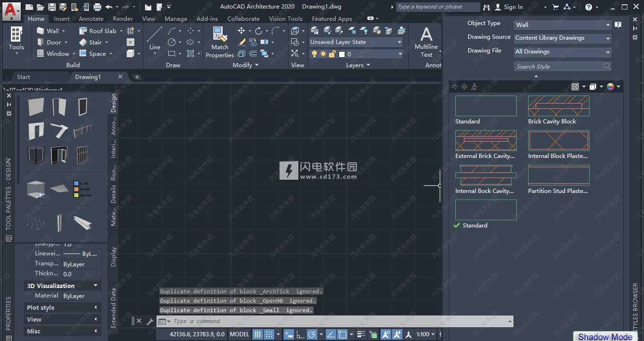Toggle drawing grid display in status bar
The height and width of the screenshot is (341, 644).
[258, 334]
